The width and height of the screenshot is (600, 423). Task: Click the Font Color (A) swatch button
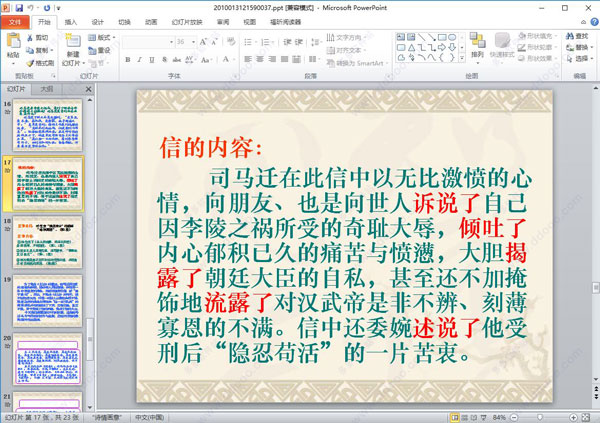226,59
